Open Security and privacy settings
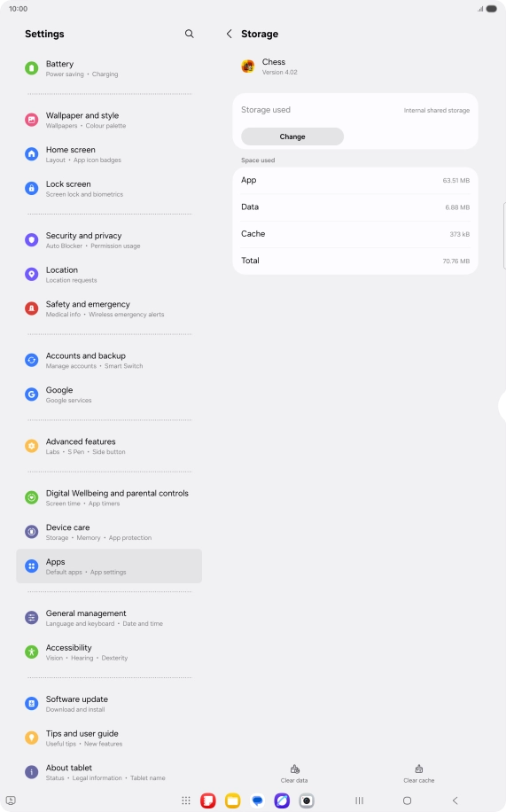This screenshot has width=506, height=812. [109, 239]
